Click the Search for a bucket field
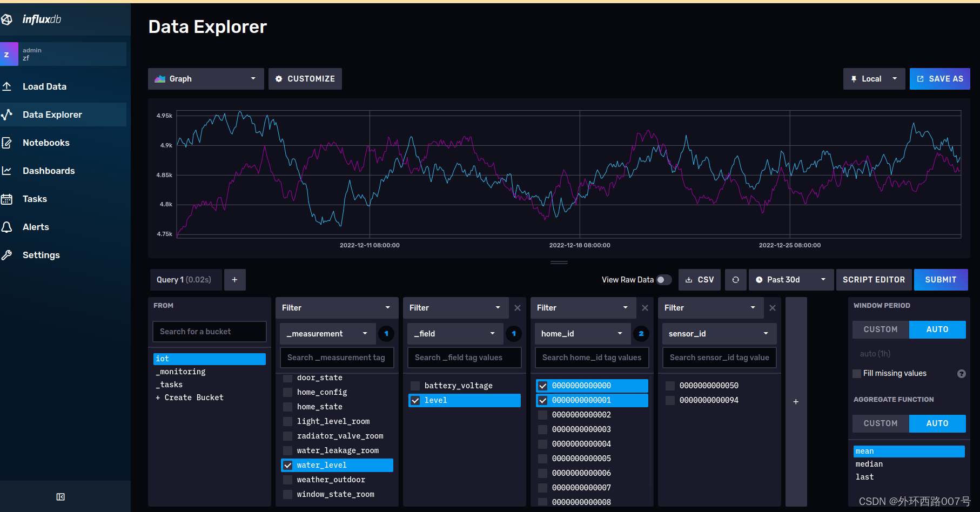Screen dimensions: 980x512 point(210,332)
